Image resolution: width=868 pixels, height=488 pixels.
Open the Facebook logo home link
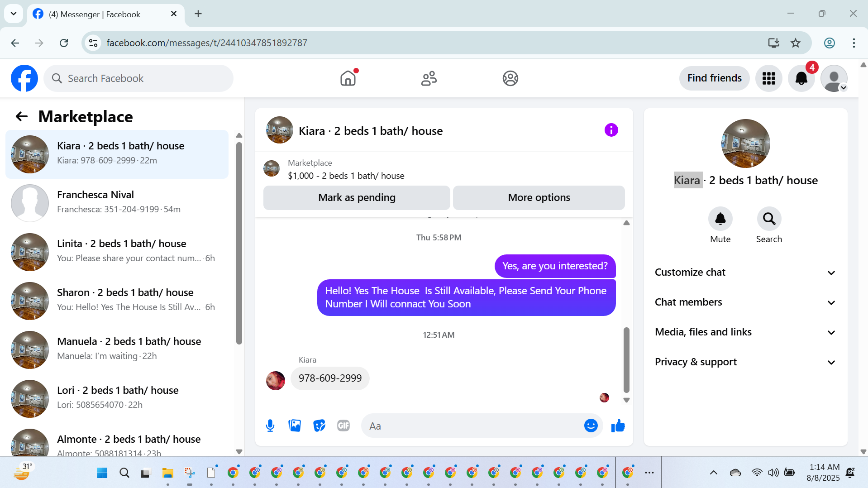pos(24,78)
